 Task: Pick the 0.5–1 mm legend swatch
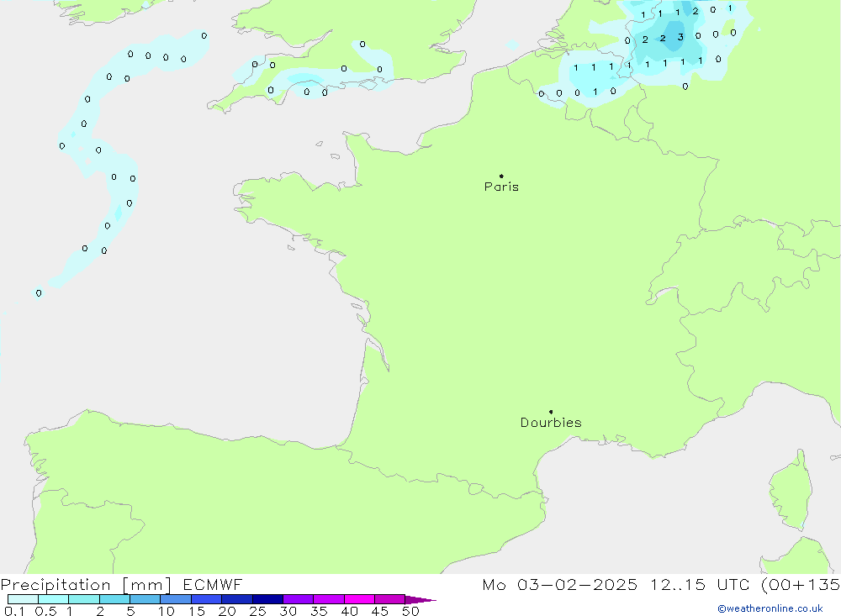pyautogui.click(x=54, y=599)
